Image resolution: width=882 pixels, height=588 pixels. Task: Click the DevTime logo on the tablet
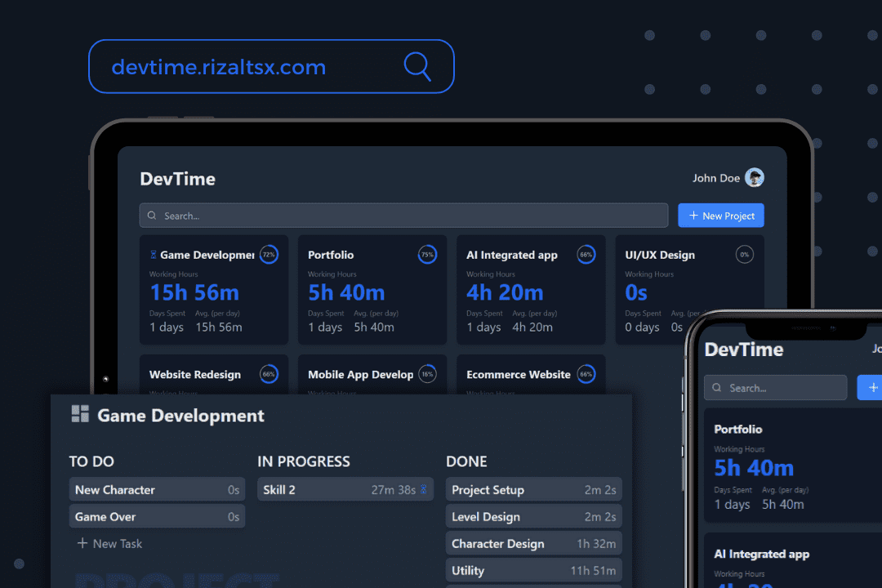[177, 179]
